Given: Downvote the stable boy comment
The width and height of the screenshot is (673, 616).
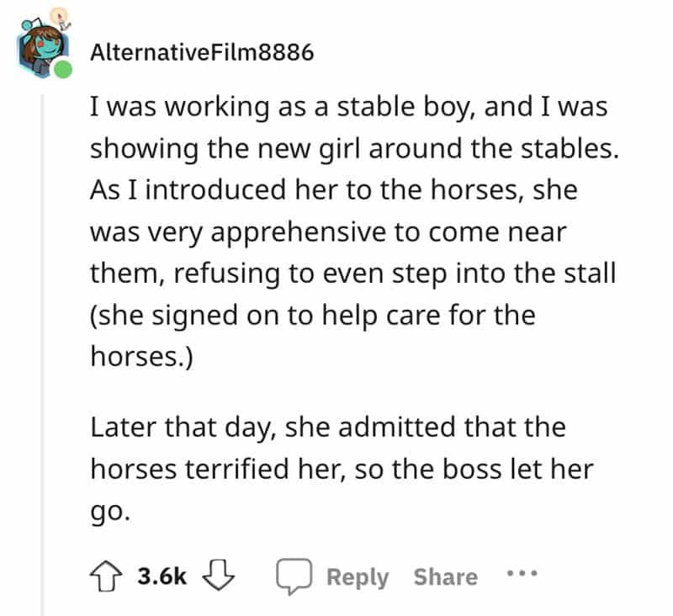Looking at the screenshot, I should [220, 576].
